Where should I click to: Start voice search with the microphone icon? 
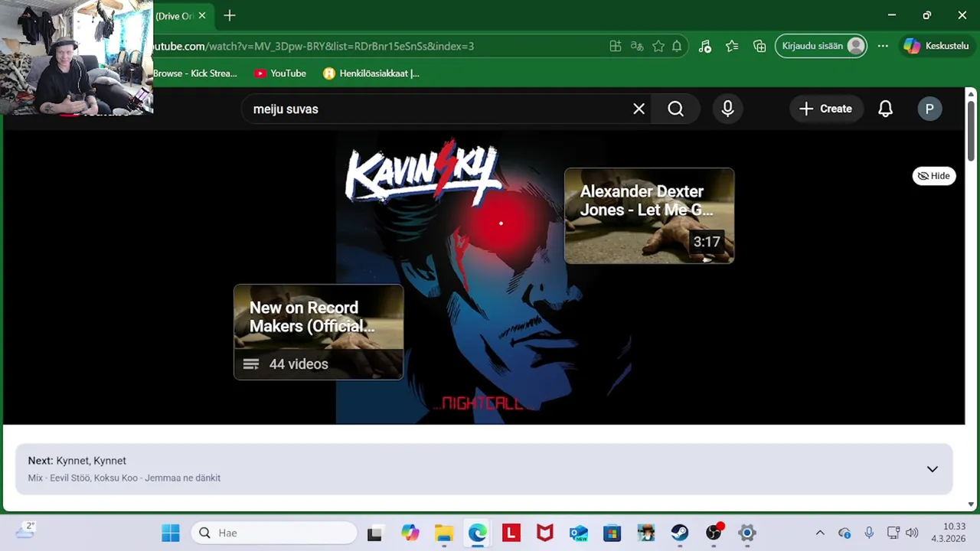pos(727,109)
